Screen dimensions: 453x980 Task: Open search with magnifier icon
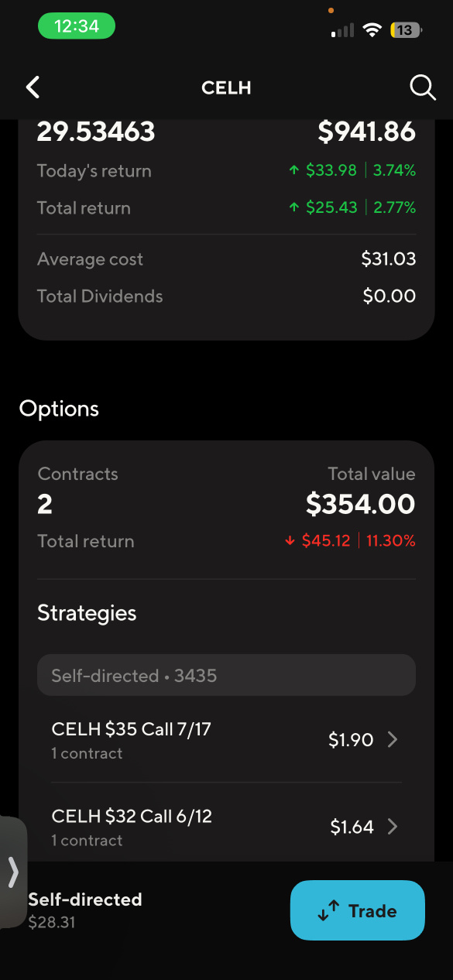click(x=423, y=87)
